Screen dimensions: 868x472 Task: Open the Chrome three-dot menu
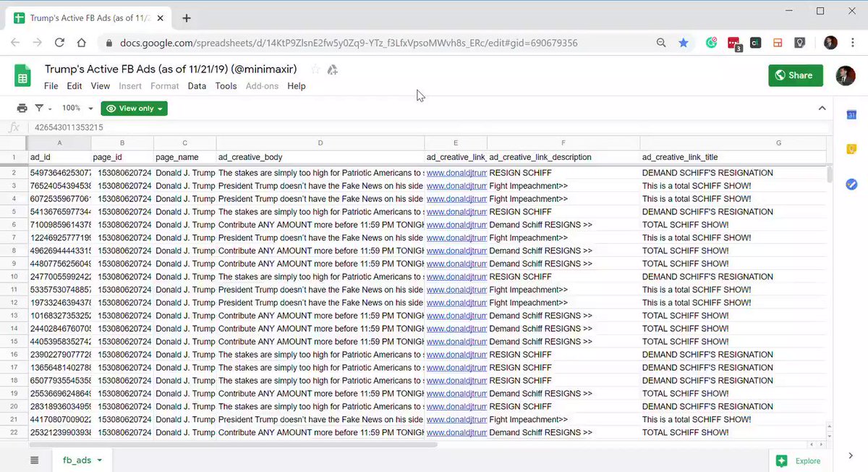point(854,43)
